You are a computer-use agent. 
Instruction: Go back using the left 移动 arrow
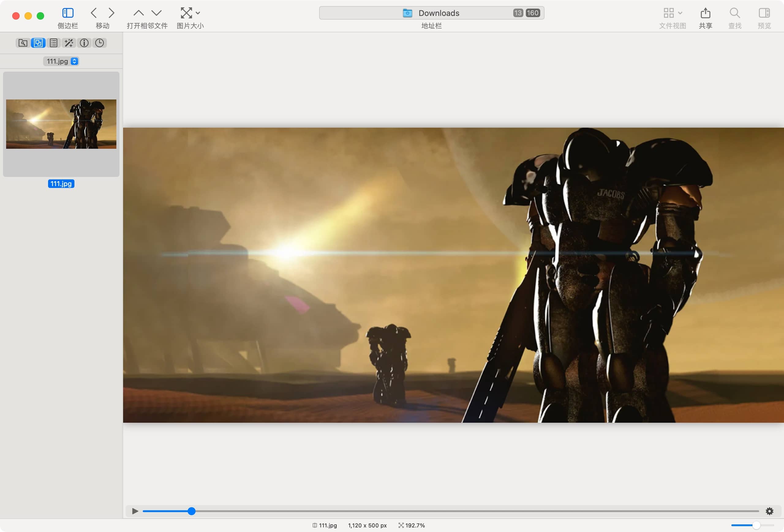[x=94, y=13]
